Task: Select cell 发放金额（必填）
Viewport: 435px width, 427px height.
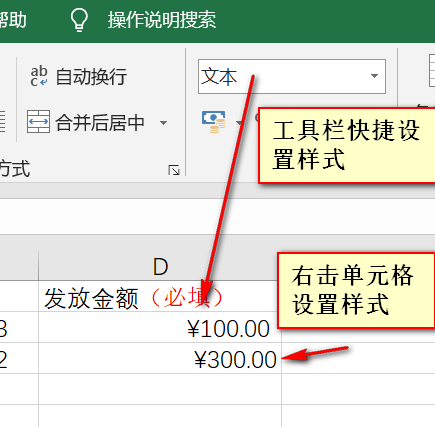Action: 160,296
